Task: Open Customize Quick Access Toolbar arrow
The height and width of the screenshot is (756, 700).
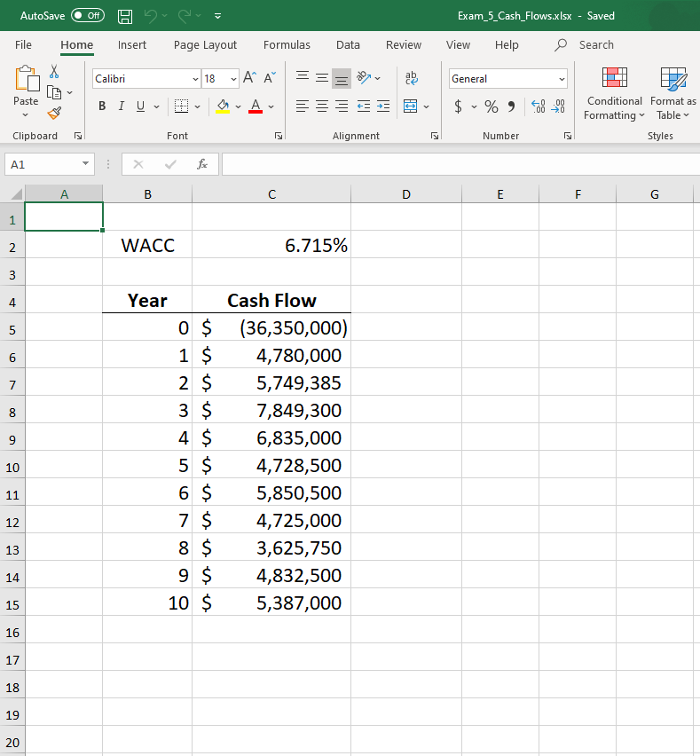Action: (x=218, y=16)
